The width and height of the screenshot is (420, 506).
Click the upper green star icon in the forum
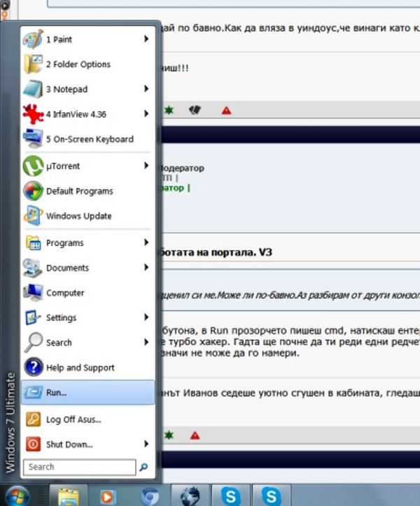click(169, 111)
